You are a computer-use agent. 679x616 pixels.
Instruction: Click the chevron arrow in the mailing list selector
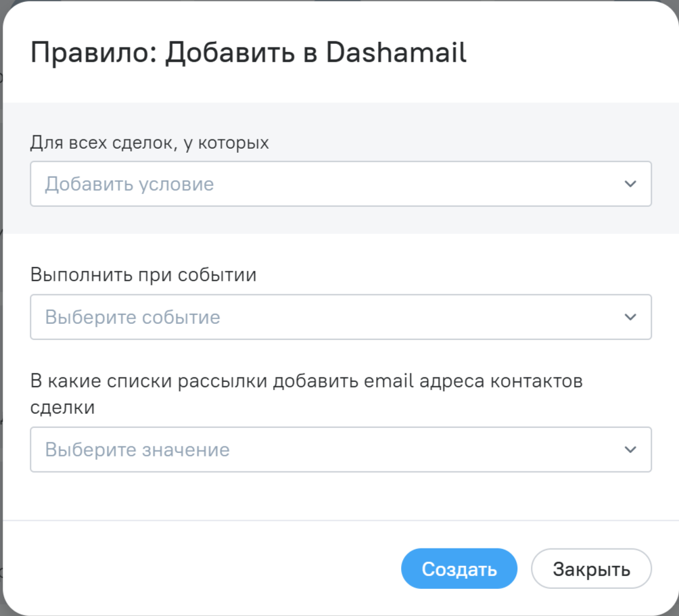click(630, 449)
